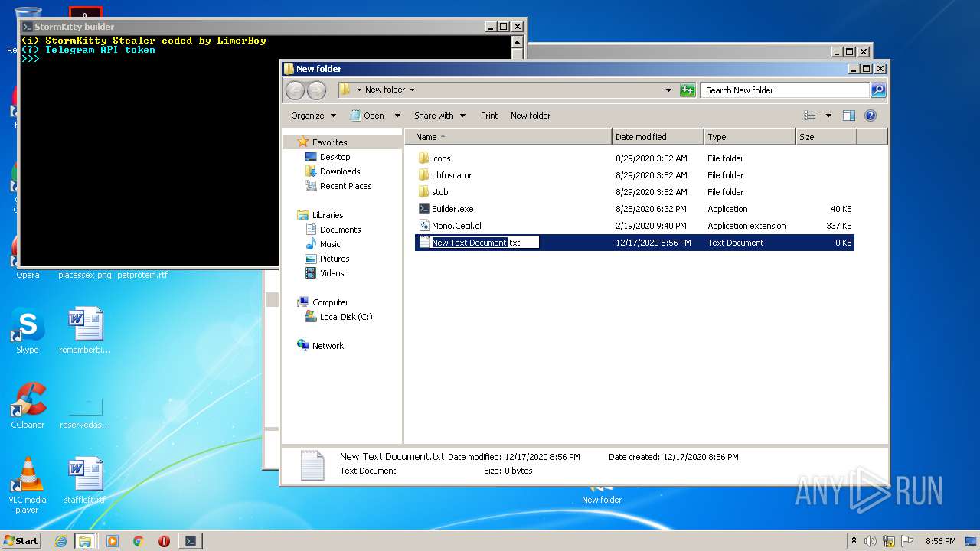Screen dimensions: 980x551
Task: Click the New folder toolbar command
Action: click(531, 116)
